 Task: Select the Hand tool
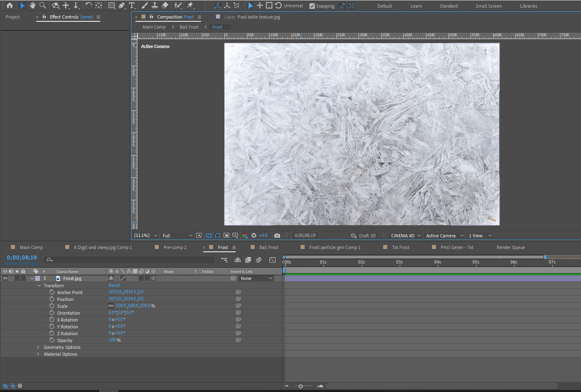click(33, 6)
